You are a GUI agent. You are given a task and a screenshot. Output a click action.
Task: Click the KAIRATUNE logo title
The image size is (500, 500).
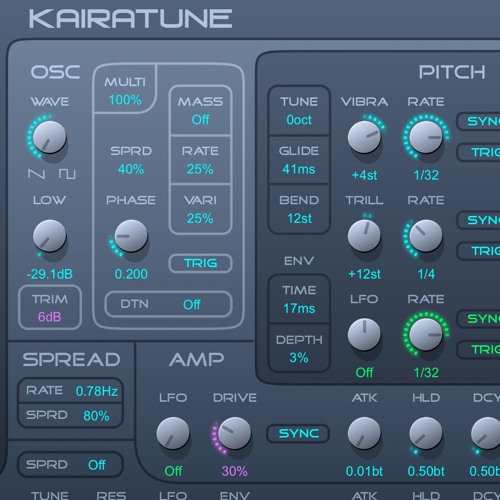pyautogui.click(x=130, y=19)
